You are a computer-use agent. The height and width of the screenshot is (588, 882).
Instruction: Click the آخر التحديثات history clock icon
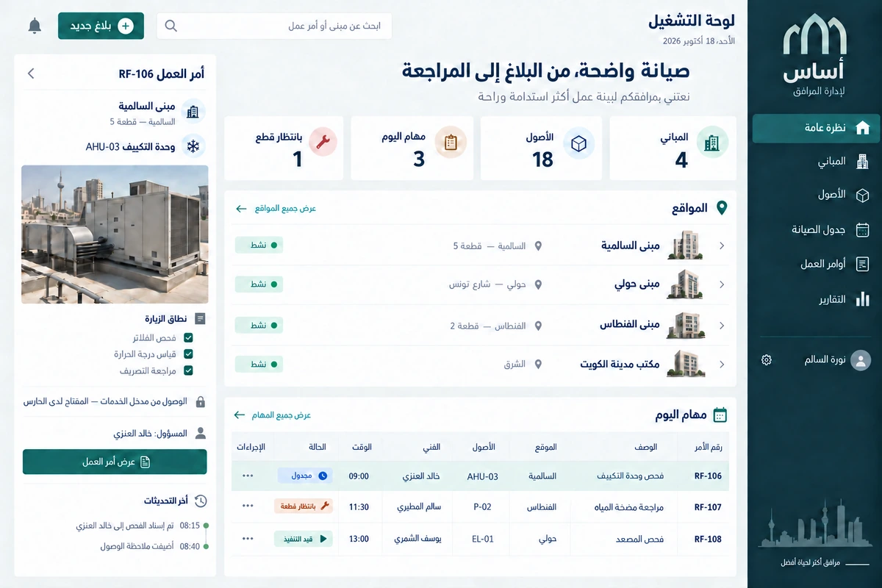point(200,501)
